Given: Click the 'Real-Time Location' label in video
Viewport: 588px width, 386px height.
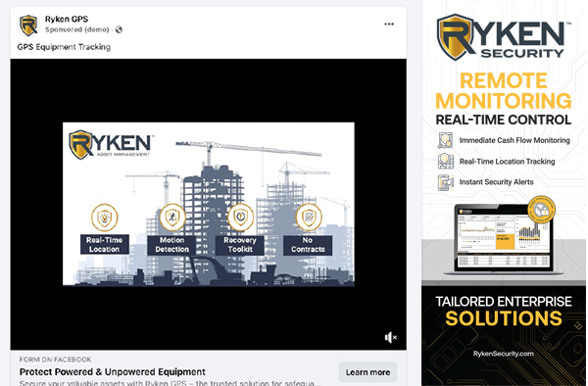Looking at the screenshot, I should coord(105,244).
